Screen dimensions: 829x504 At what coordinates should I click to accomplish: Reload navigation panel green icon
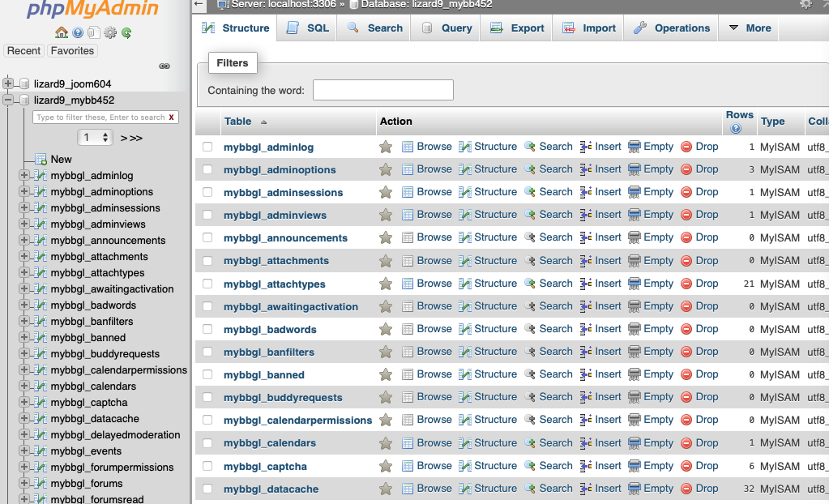126,32
